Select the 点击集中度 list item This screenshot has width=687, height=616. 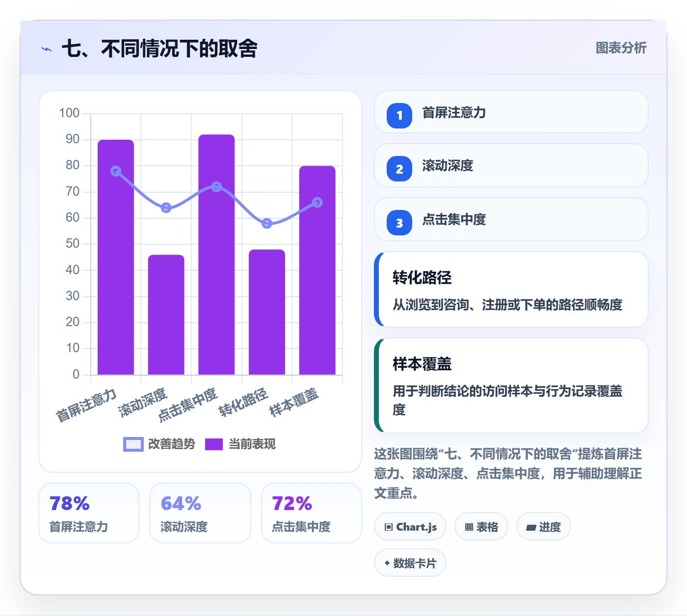click(x=511, y=219)
